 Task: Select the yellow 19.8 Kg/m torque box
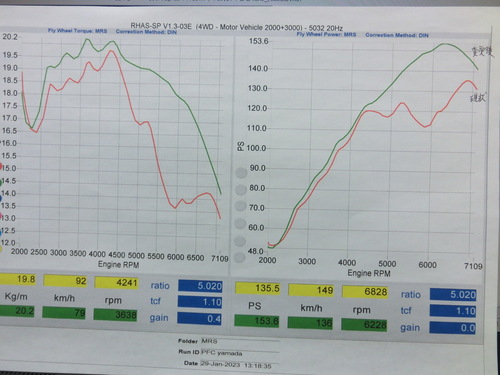18,279
